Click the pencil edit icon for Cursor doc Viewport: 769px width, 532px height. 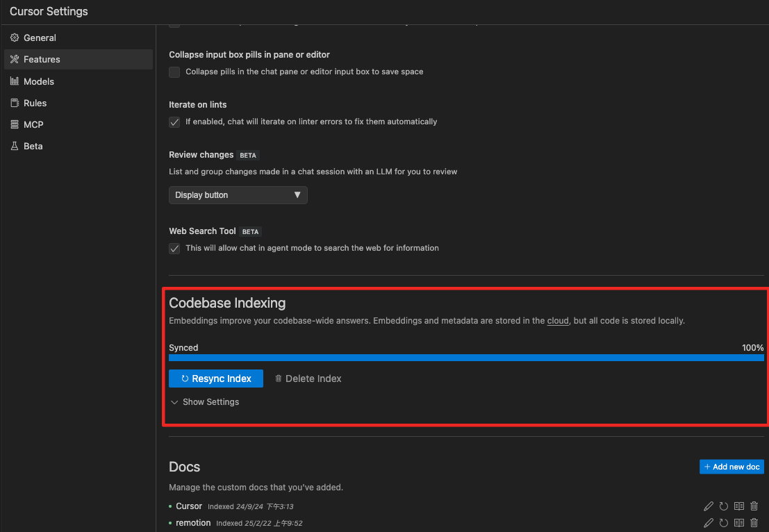[x=709, y=506]
